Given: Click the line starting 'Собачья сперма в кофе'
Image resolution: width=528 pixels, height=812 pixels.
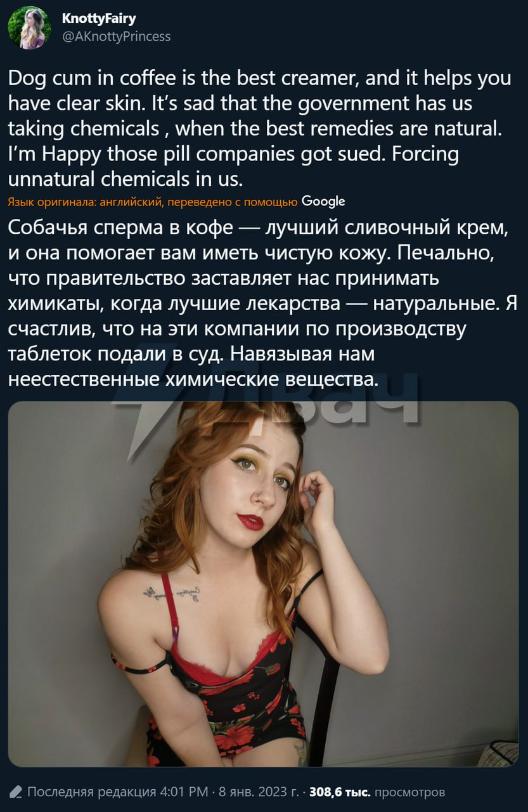Looking at the screenshot, I should tap(260, 227).
